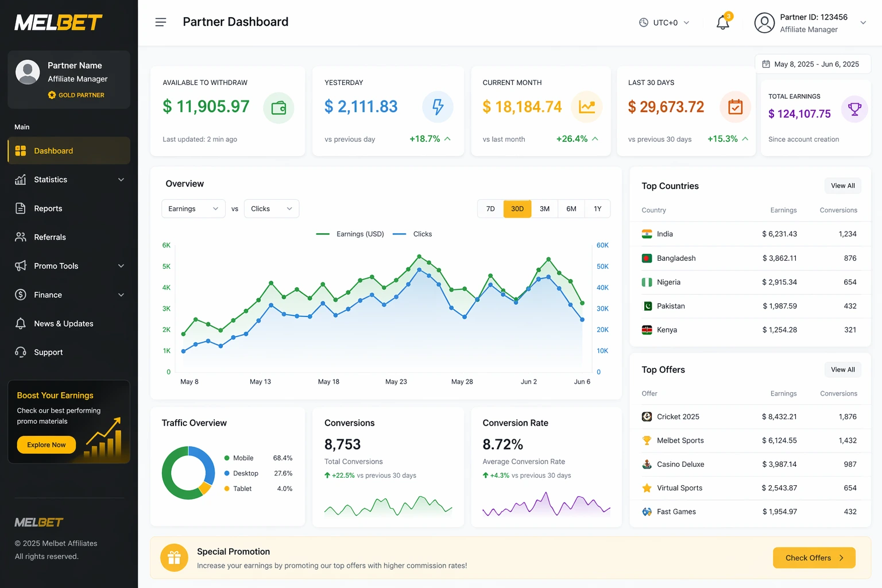This screenshot has height=588, width=882.
Task: Click the Referrals people icon
Action: [x=21, y=237]
